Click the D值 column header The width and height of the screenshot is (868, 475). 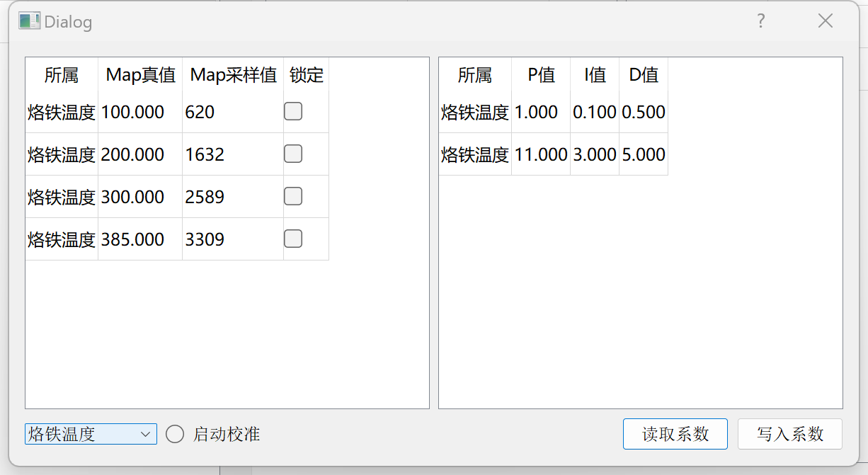point(644,74)
